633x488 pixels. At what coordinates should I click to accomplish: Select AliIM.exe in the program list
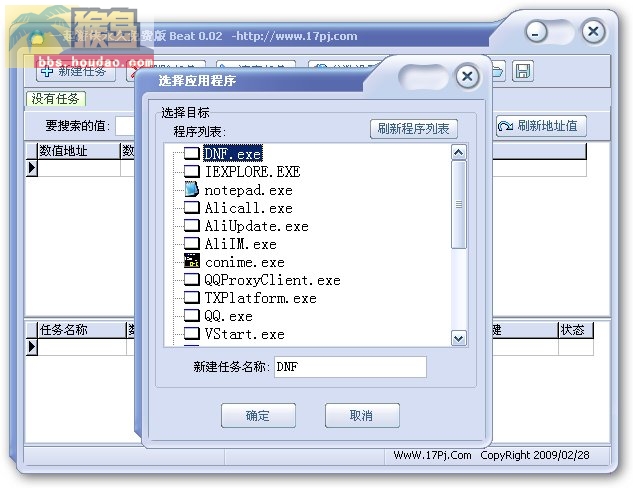click(241, 244)
